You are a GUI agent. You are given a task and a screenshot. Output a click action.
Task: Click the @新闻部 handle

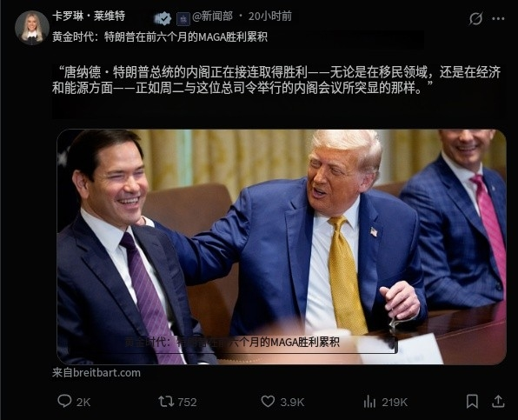[x=212, y=17]
